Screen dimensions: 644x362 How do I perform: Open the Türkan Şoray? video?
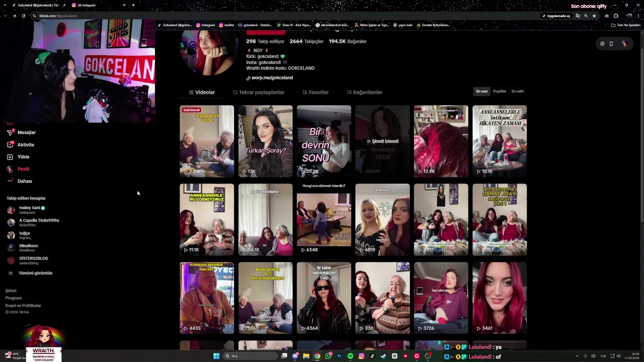(265, 141)
